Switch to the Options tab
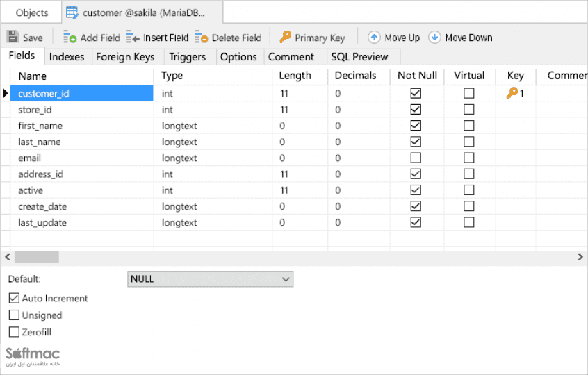The width and height of the screenshot is (588, 375). tap(238, 57)
